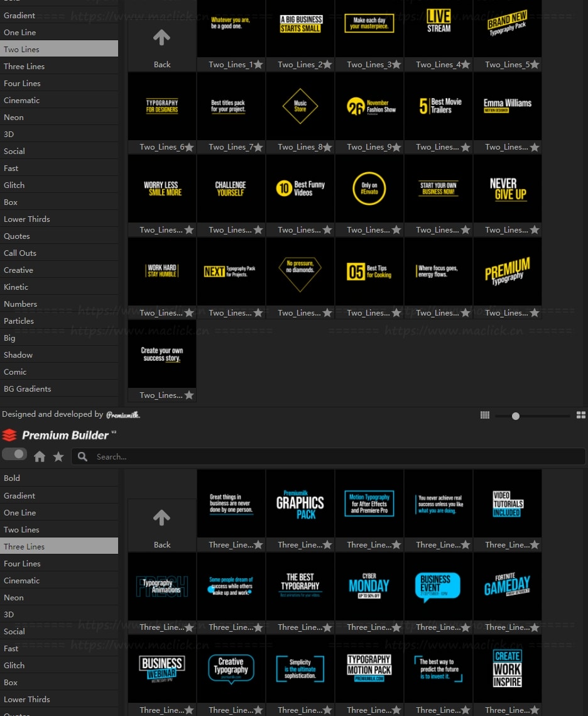Star the 'PREMIUM Typography' preset
This screenshot has width=588, height=716.
[x=535, y=313]
